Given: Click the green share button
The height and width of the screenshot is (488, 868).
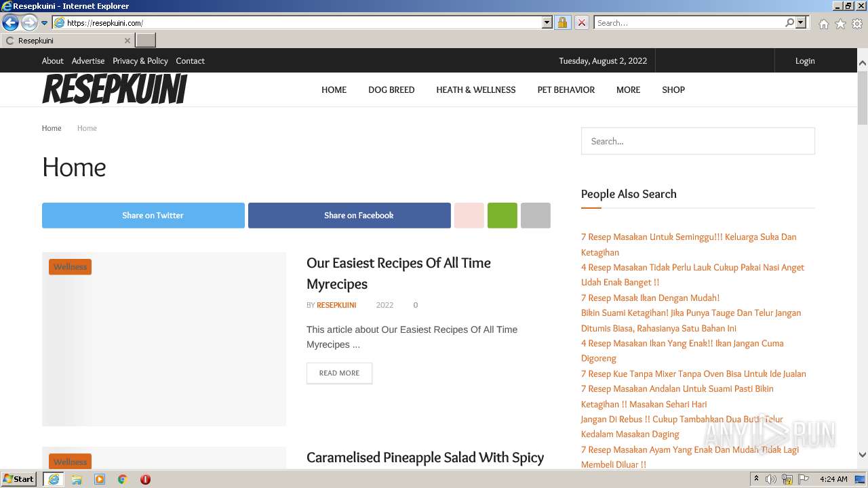Looking at the screenshot, I should (502, 216).
